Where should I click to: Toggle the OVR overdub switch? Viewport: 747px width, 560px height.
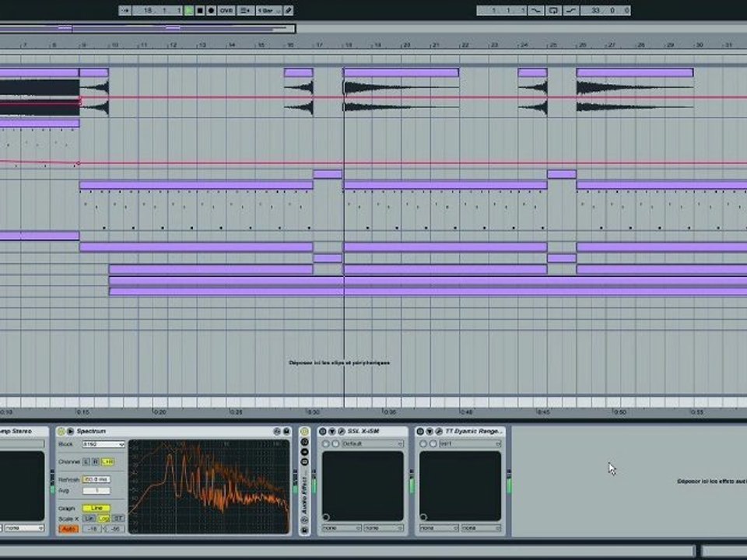[226, 10]
